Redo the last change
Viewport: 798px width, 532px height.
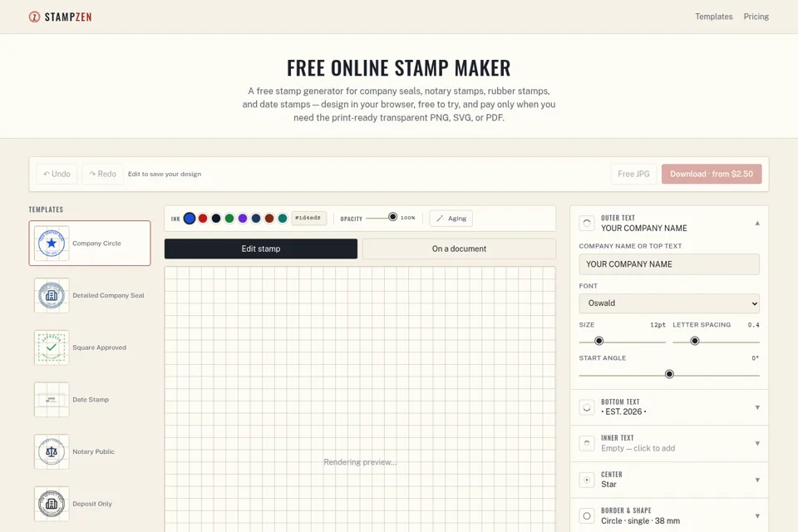103,174
